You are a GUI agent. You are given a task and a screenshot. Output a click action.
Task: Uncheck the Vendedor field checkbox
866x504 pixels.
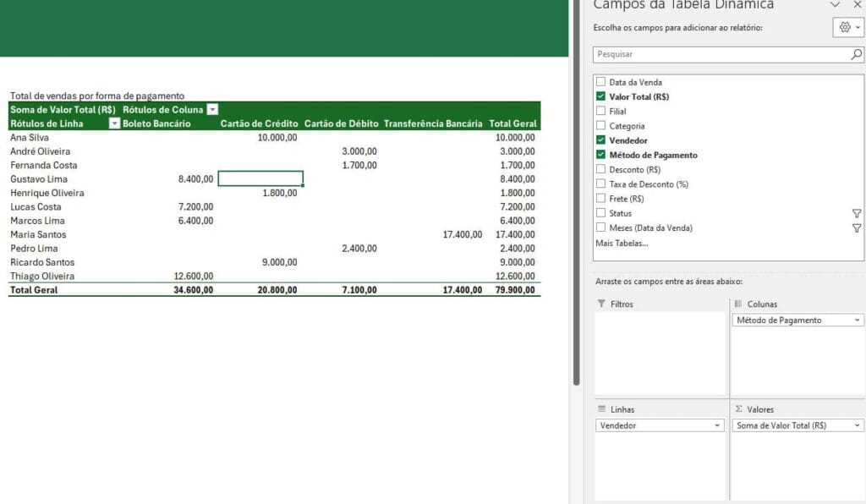(x=600, y=140)
